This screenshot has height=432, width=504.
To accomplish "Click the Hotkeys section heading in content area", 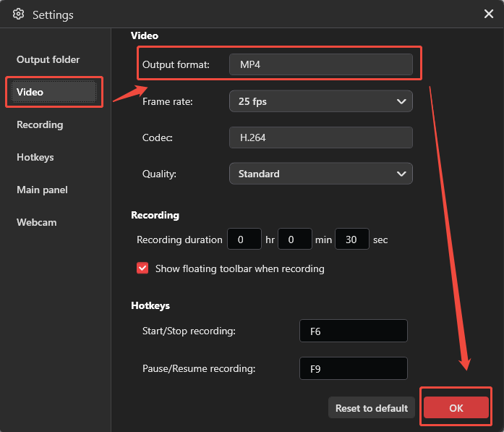I will click(150, 305).
